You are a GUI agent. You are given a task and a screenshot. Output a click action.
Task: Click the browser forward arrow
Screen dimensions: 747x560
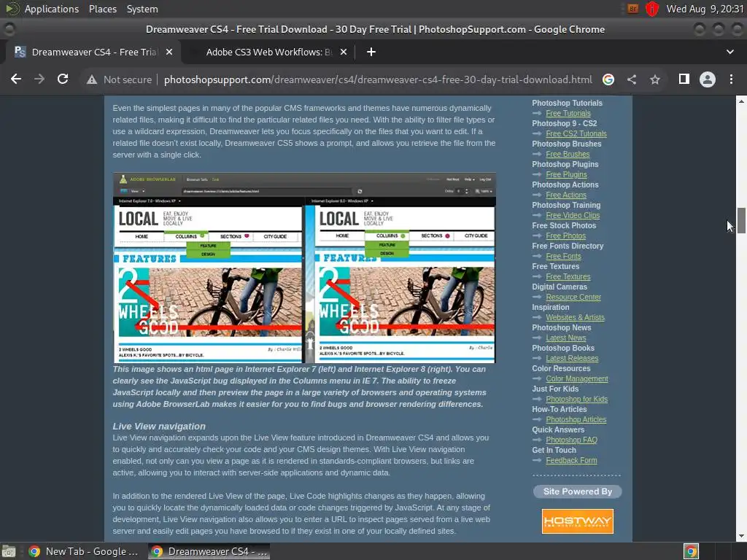pyautogui.click(x=39, y=79)
